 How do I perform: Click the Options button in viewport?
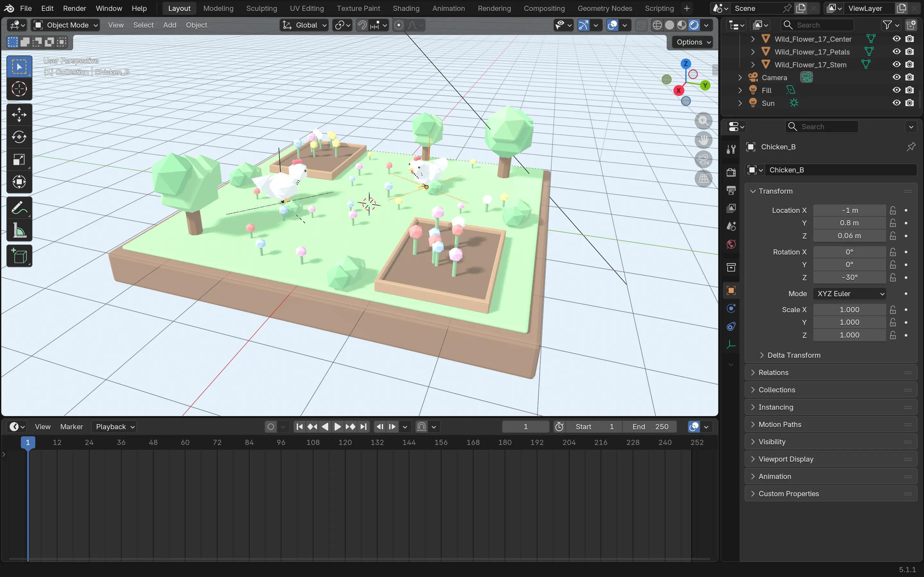(x=693, y=42)
